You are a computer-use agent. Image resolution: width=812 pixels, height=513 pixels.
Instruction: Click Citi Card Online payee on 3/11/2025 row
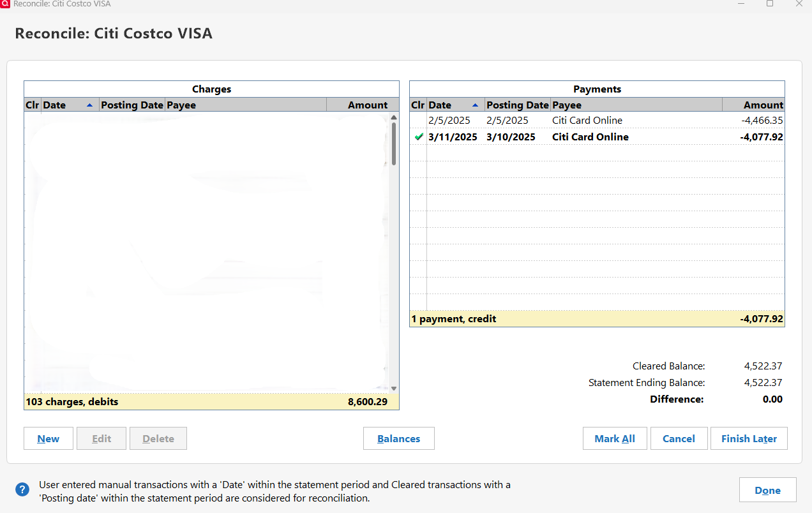tap(590, 137)
